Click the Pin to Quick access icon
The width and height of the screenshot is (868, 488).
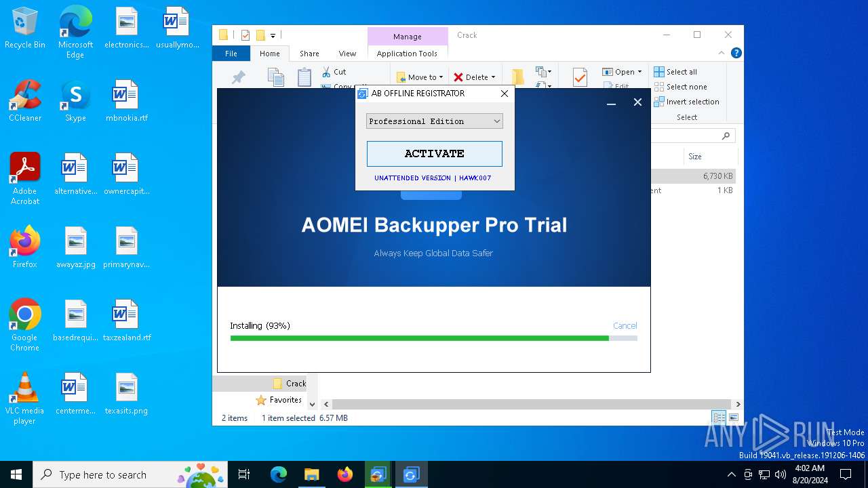pos(238,78)
